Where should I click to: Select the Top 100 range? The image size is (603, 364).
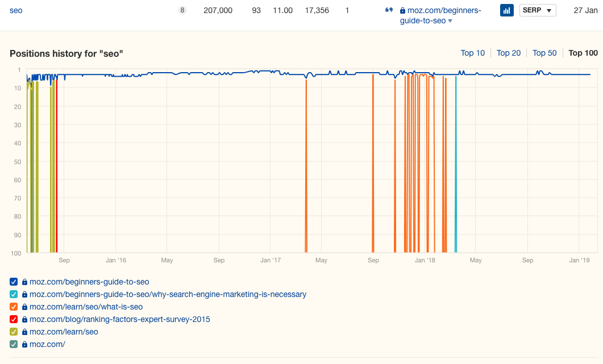tap(583, 53)
